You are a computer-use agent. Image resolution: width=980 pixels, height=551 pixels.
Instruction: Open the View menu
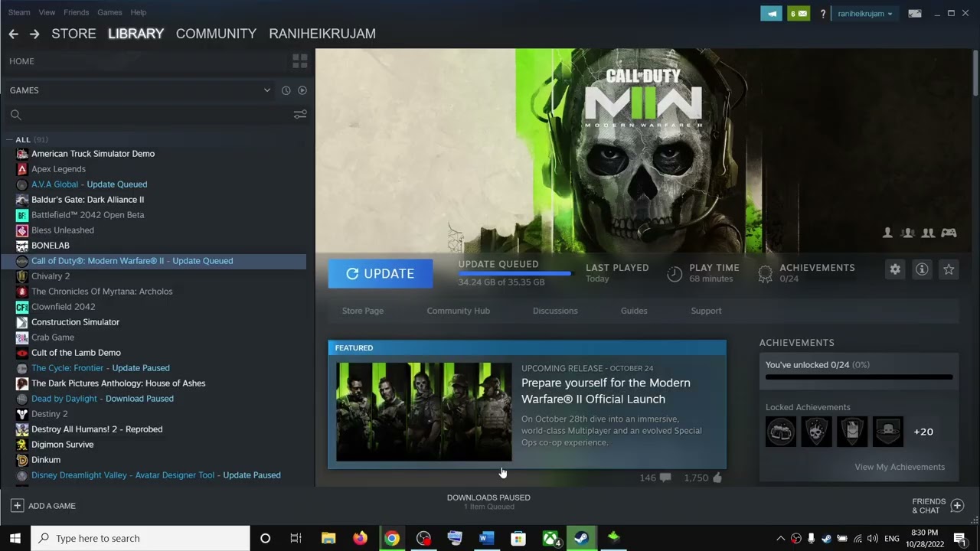47,12
